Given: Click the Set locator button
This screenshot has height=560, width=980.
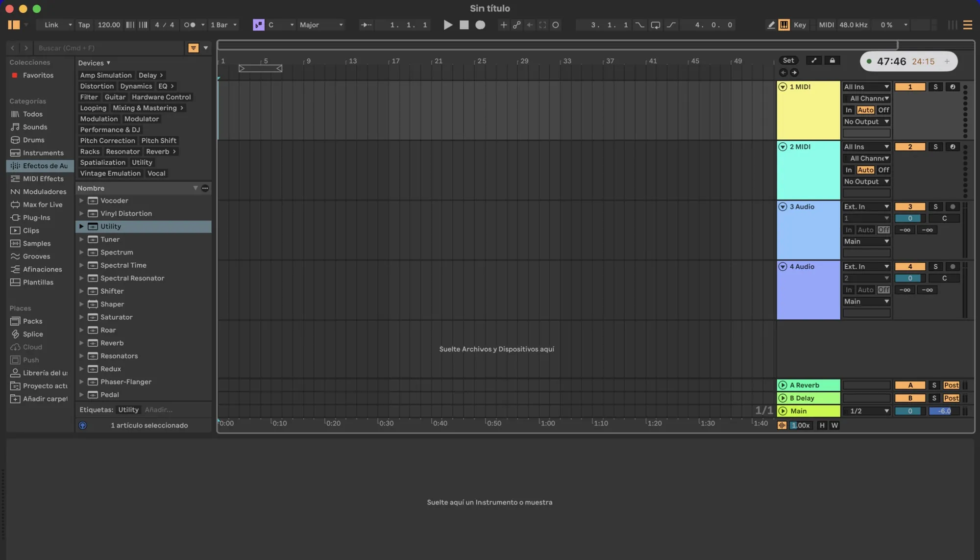Looking at the screenshot, I should [x=788, y=60].
